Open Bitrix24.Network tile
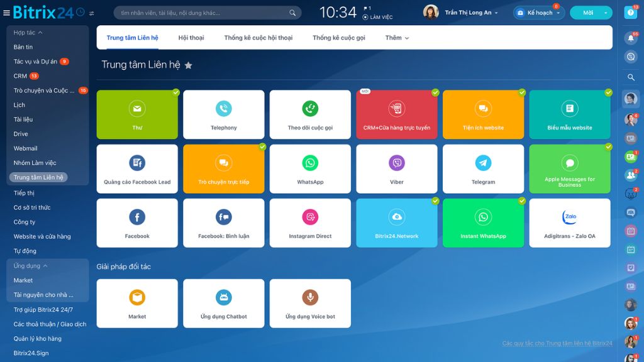 397,223
